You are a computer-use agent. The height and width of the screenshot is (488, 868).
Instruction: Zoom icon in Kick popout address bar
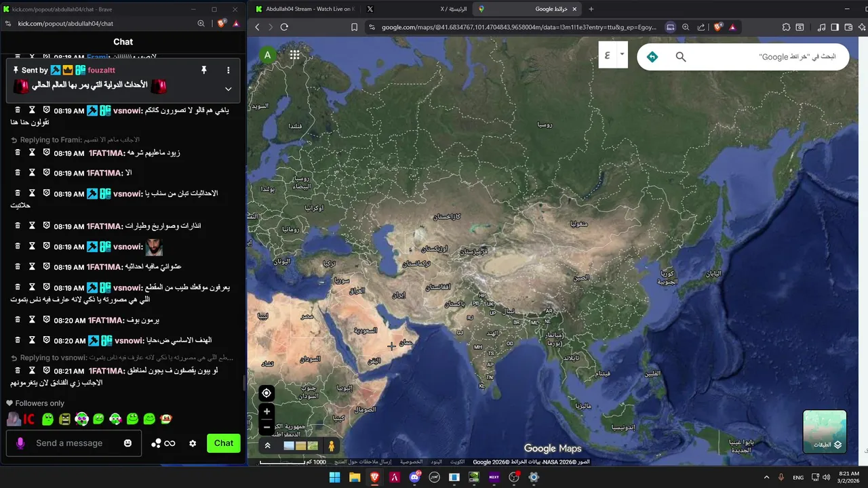point(201,23)
